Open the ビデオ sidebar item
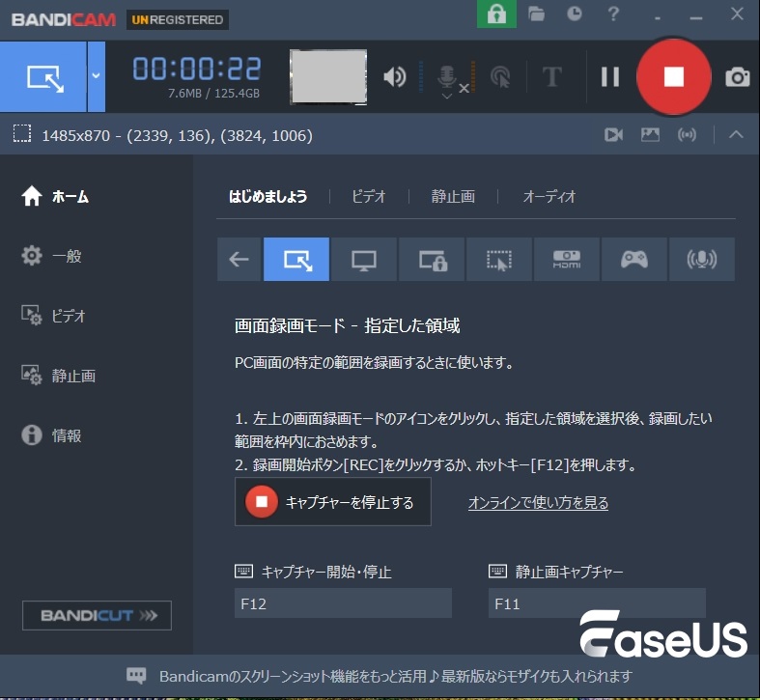The width and height of the screenshot is (760, 700). [x=53, y=316]
